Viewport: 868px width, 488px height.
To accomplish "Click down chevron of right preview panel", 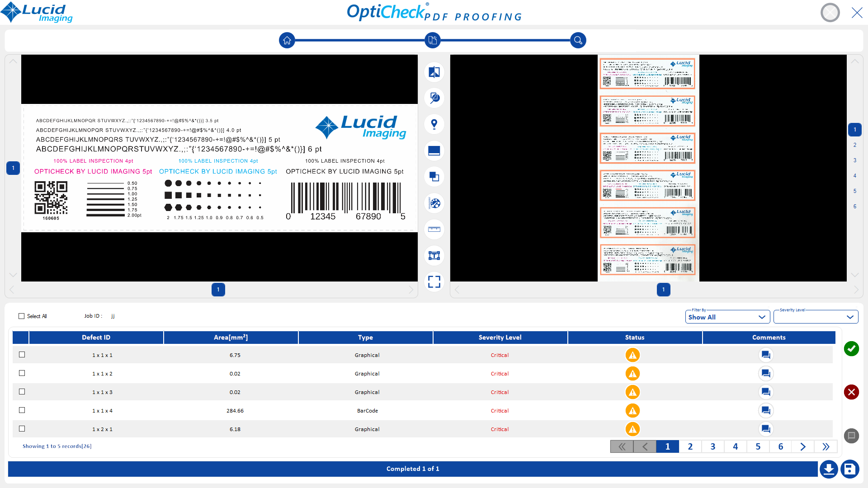I will pos(854,275).
